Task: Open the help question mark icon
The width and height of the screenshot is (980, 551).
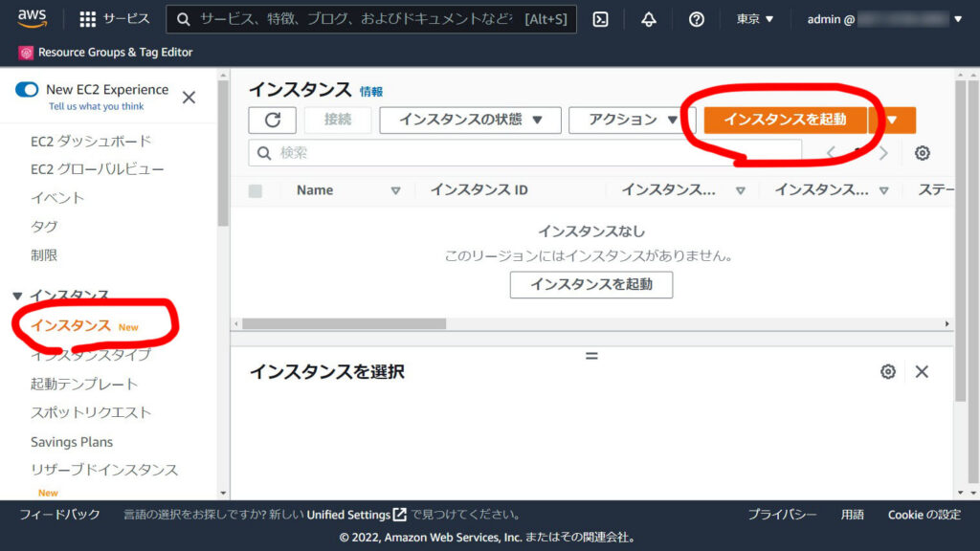Action: pyautogui.click(x=697, y=19)
